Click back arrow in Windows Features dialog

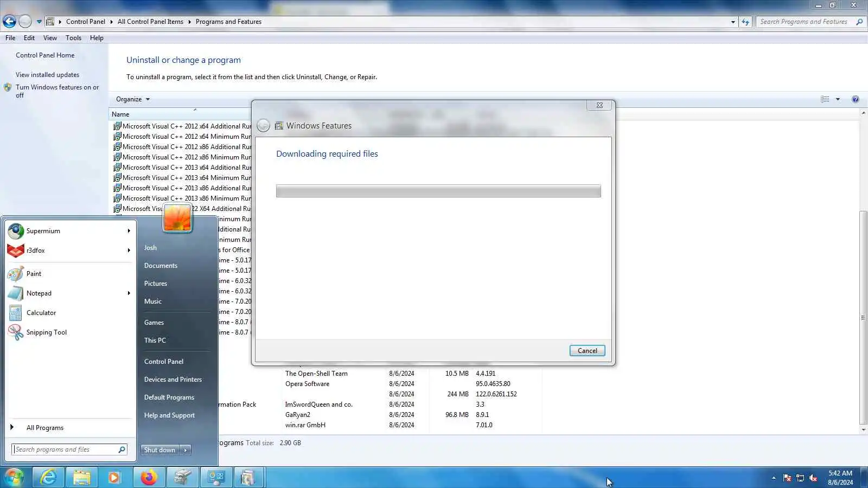pos(263,126)
